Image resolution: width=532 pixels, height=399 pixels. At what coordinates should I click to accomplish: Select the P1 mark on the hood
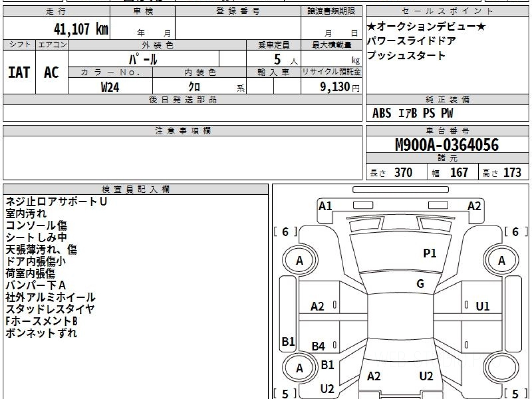(x=430, y=253)
